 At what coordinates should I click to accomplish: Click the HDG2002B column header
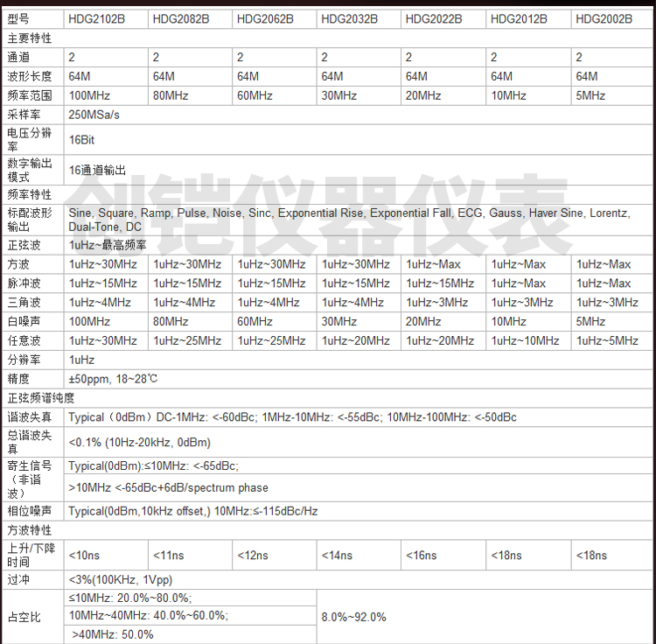click(604, 18)
